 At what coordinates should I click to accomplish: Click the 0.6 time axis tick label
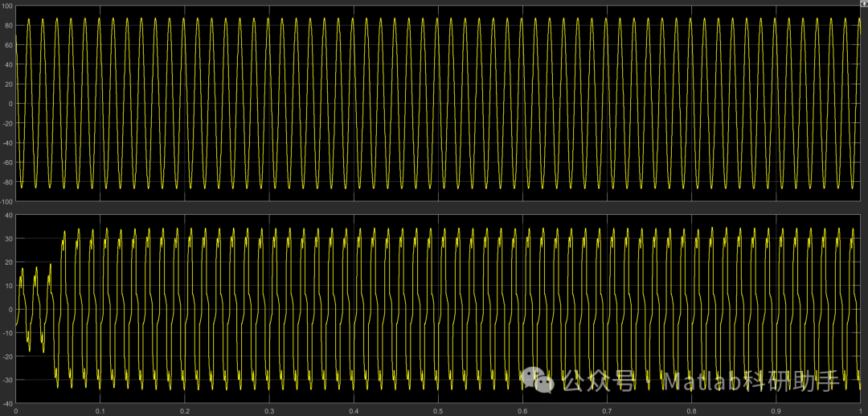pyautogui.click(x=522, y=411)
